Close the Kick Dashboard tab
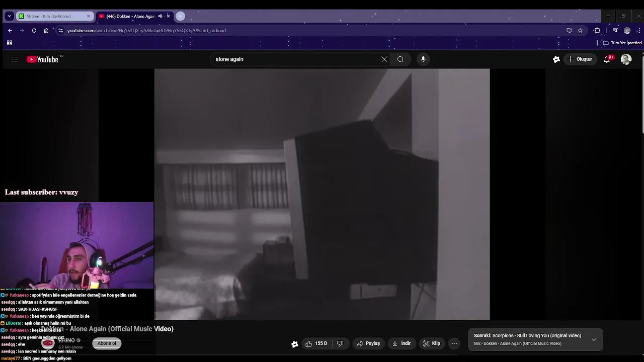Image resolution: width=644 pixels, height=362 pixels. pos(89,16)
